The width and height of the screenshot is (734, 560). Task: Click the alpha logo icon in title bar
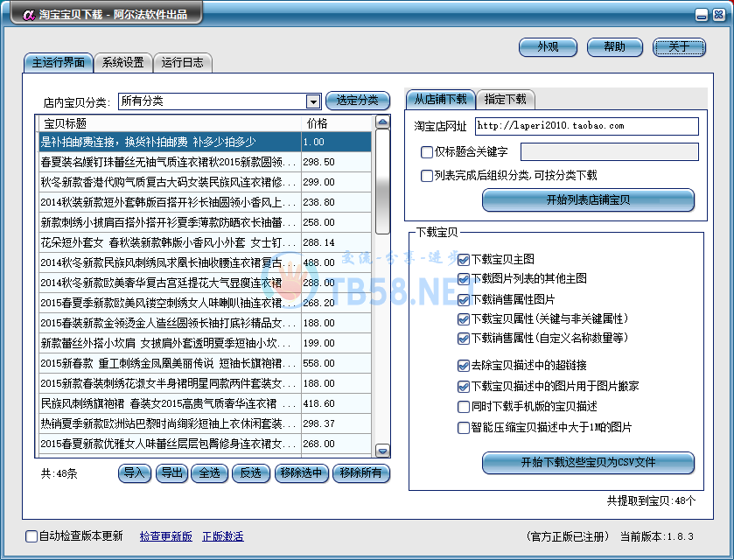(29, 15)
